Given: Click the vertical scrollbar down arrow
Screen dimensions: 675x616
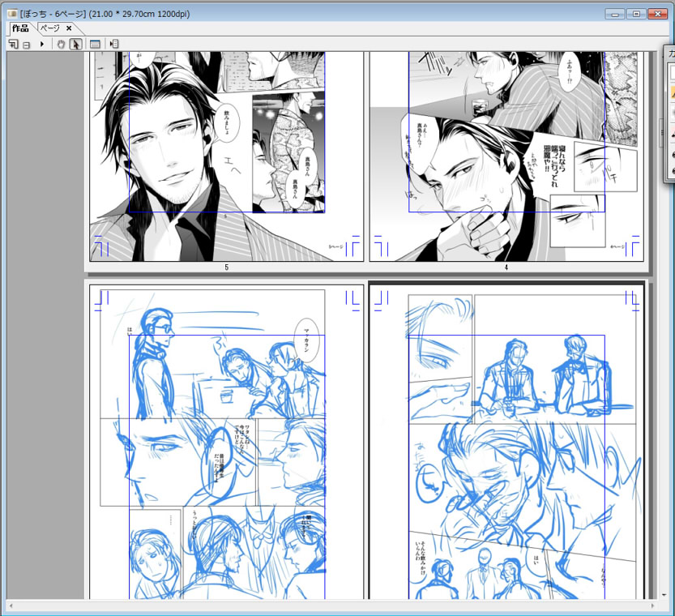Looking at the screenshot, I should click(x=664, y=595).
